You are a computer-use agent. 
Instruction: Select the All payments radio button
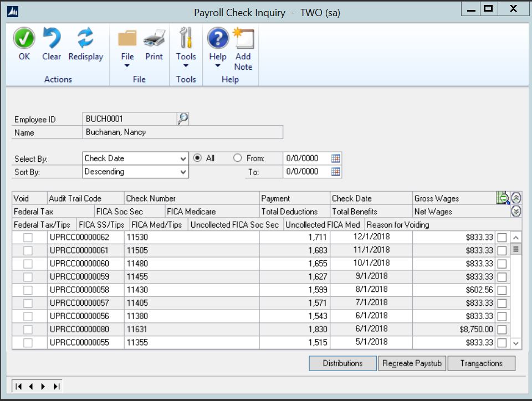tap(198, 158)
